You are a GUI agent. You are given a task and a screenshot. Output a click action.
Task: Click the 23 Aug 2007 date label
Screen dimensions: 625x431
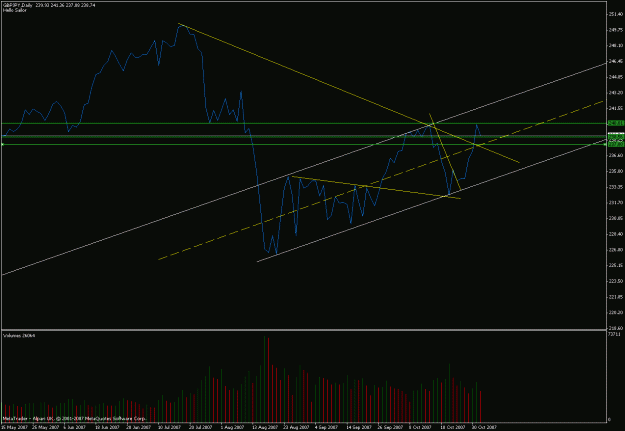point(295,427)
